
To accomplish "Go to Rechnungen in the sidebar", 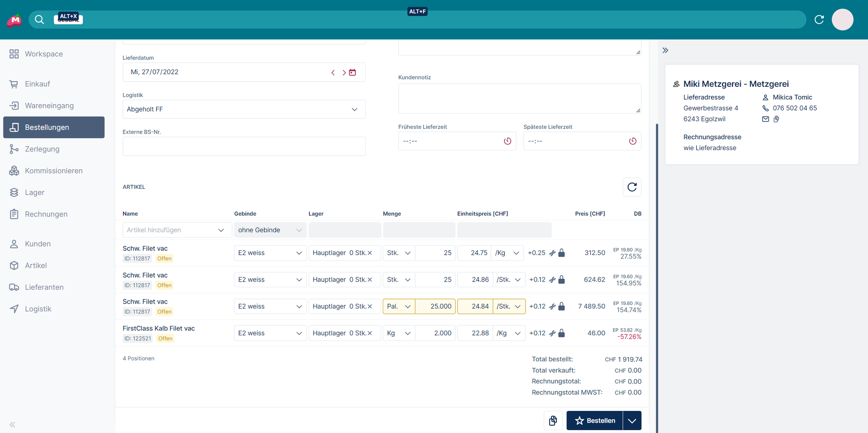I will pyautogui.click(x=46, y=214).
